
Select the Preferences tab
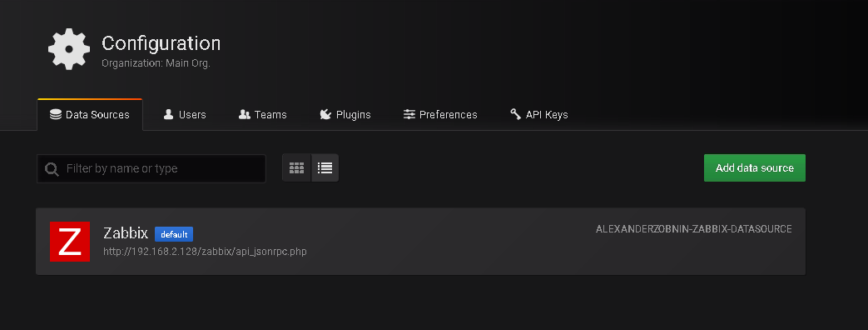pos(440,115)
